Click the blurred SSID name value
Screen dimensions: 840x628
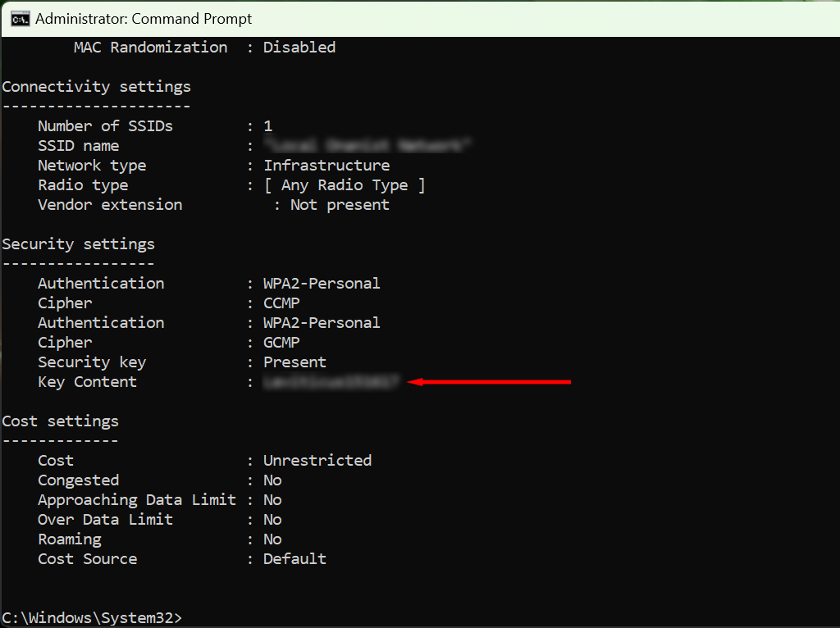(367, 146)
